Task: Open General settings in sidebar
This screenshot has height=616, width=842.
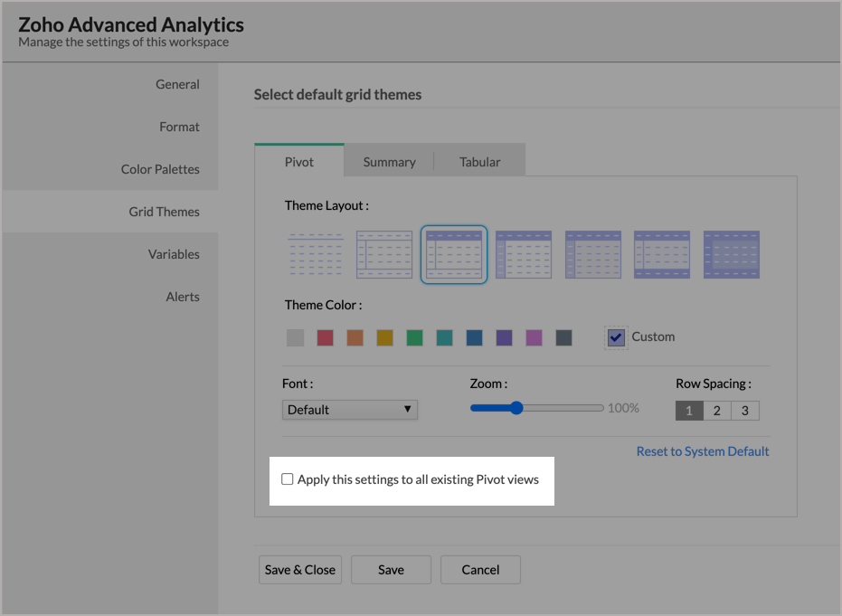Action: [110, 84]
